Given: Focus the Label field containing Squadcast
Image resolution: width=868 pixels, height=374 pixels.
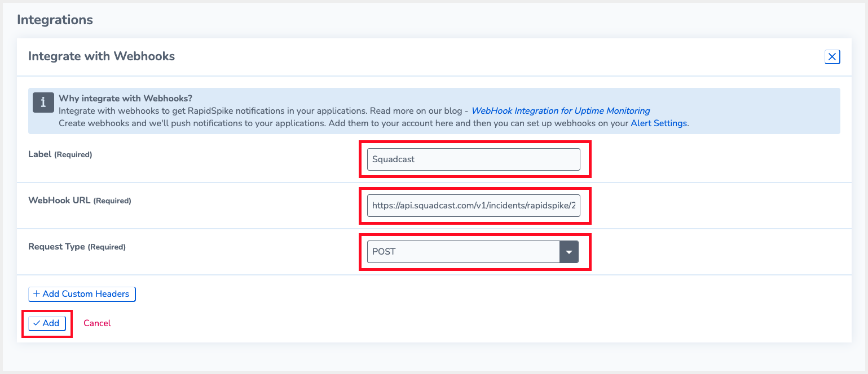Looking at the screenshot, I should pyautogui.click(x=473, y=159).
